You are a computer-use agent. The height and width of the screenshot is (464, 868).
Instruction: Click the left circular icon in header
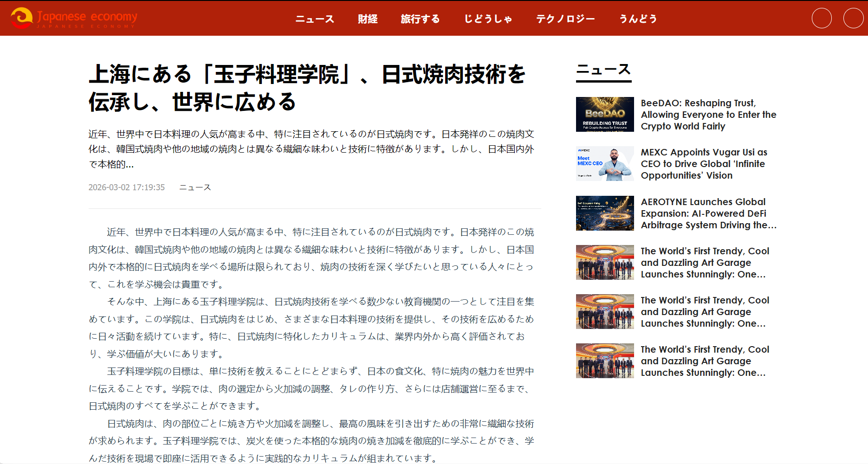[821, 19]
